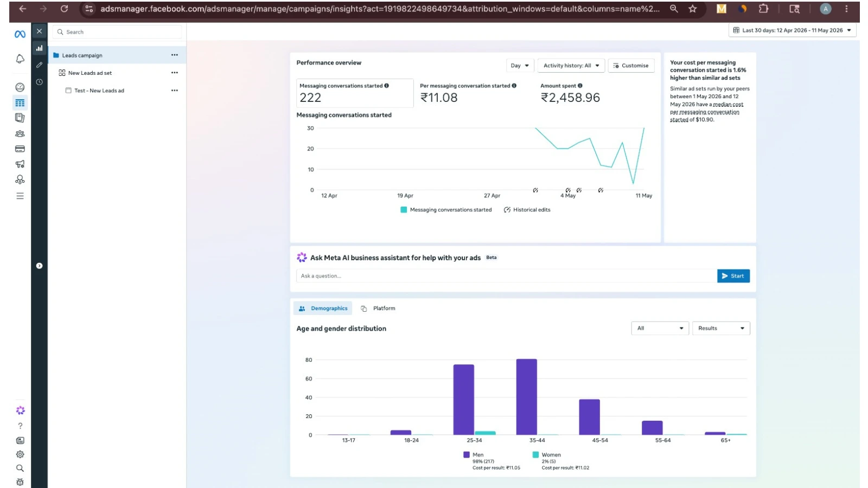Click the Women legend color swatch

pyautogui.click(x=535, y=455)
